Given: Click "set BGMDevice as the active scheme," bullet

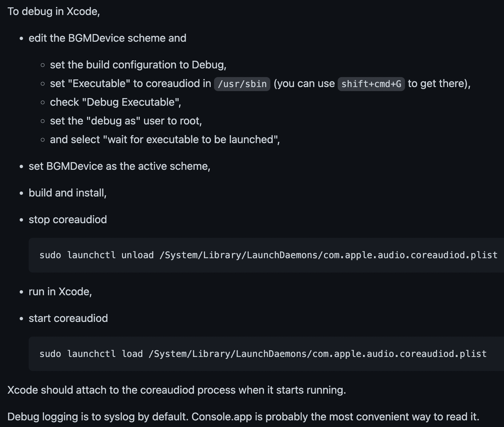Looking at the screenshot, I should [119, 166].
